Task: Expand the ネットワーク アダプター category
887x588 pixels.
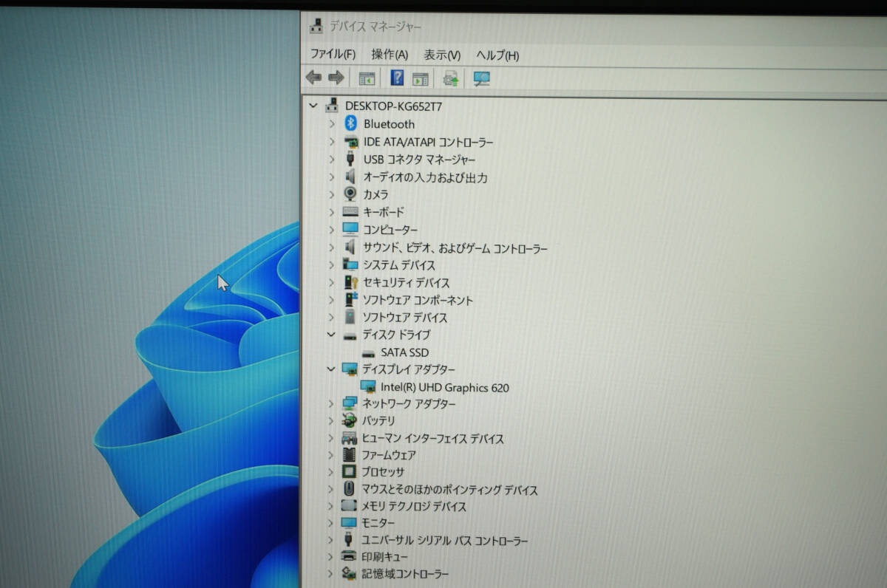Action: (332, 403)
